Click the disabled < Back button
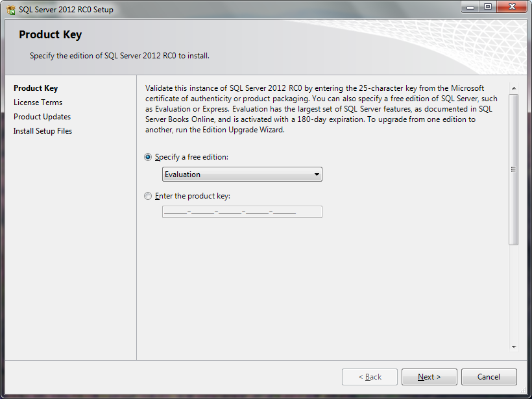Image resolution: width=532 pixels, height=399 pixels. pyautogui.click(x=370, y=377)
